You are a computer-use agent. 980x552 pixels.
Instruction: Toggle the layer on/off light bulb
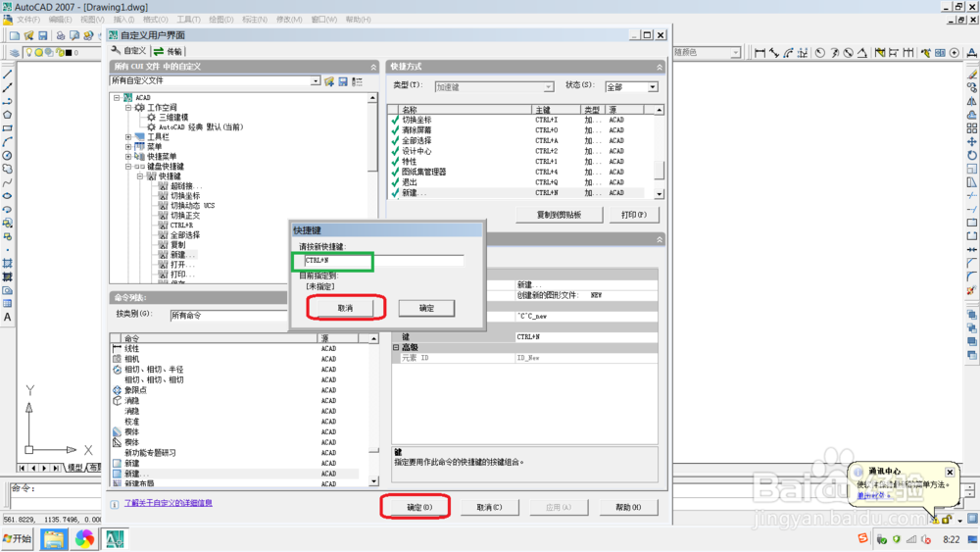[28, 53]
